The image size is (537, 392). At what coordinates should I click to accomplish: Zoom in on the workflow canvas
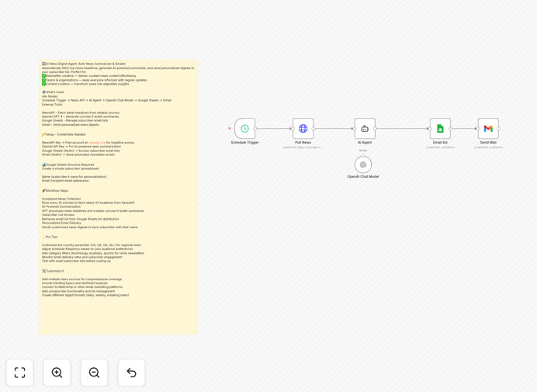coord(57,373)
